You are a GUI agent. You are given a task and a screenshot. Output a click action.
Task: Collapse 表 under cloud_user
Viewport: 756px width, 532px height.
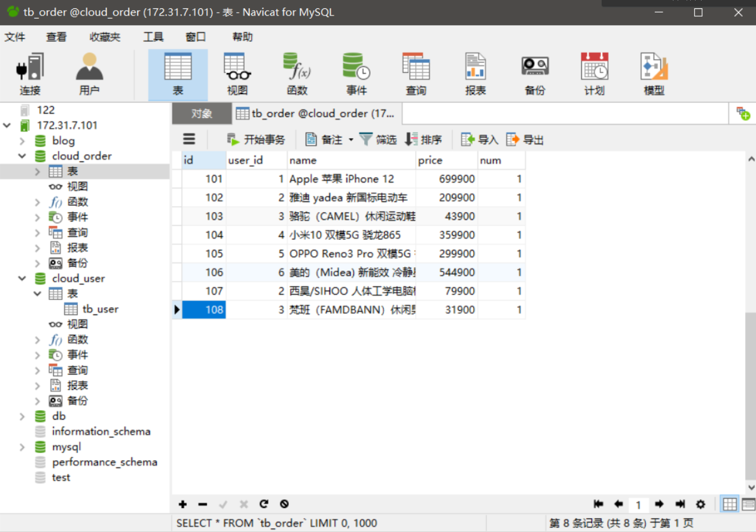tap(38, 294)
